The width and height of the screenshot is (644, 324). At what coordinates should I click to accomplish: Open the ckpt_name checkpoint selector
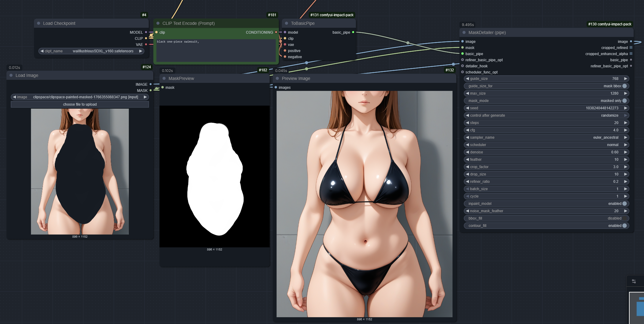[x=91, y=51]
